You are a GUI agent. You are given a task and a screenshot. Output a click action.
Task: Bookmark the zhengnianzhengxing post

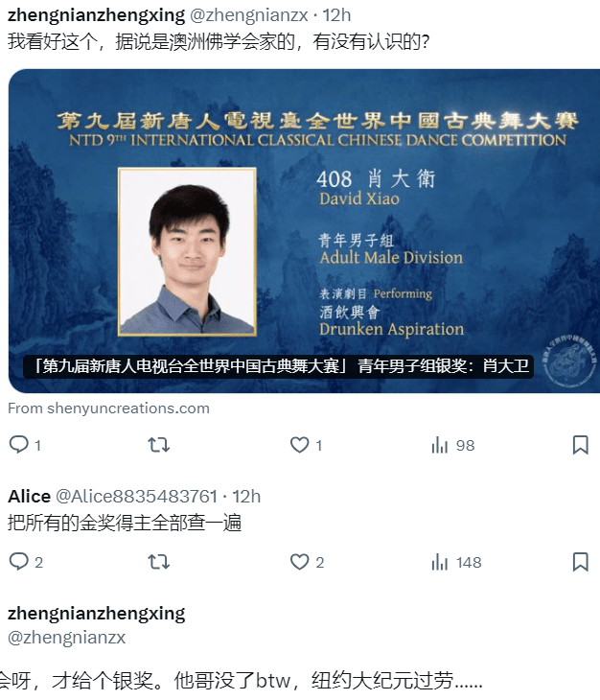(x=581, y=445)
